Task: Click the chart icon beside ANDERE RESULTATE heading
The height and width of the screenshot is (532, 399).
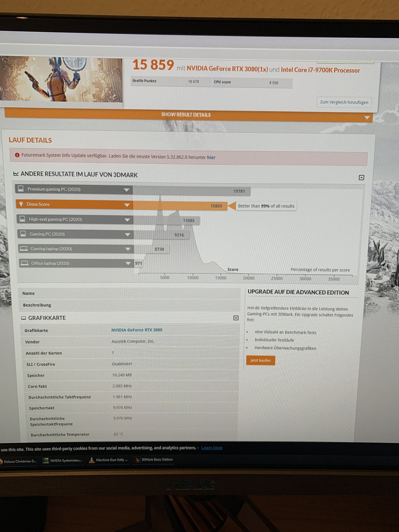Action: click(x=16, y=174)
